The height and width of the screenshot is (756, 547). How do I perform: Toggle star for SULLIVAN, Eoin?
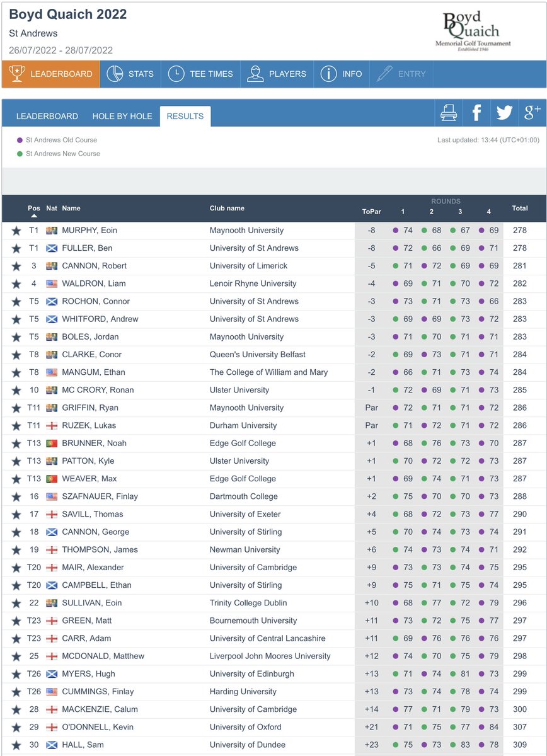tap(16, 603)
